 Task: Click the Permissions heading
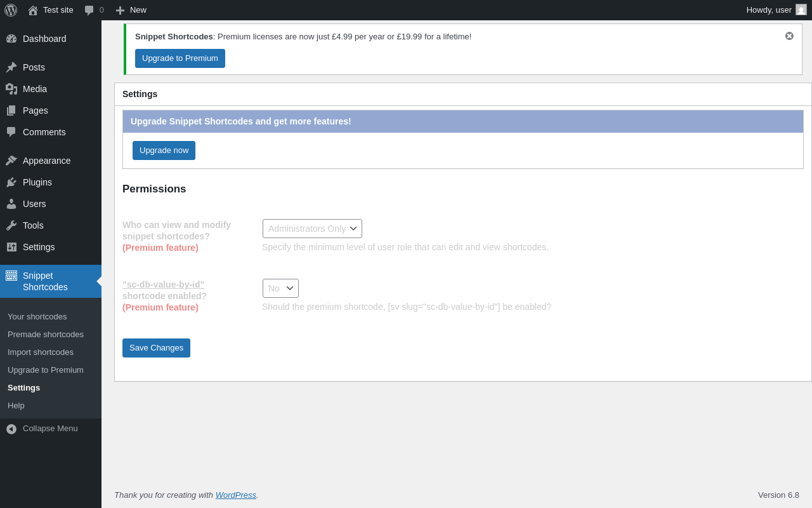[154, 189]
